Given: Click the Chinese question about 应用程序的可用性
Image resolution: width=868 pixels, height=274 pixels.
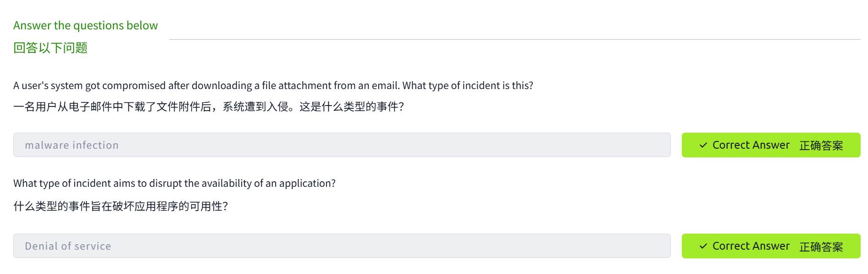Looking at the screenshot, I should coord(121,206).
